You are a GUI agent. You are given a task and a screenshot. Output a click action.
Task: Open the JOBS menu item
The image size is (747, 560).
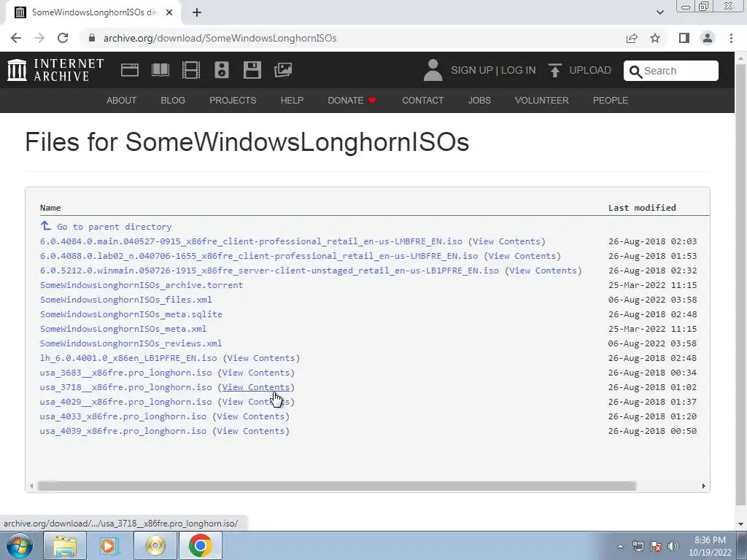coord(479,101)
